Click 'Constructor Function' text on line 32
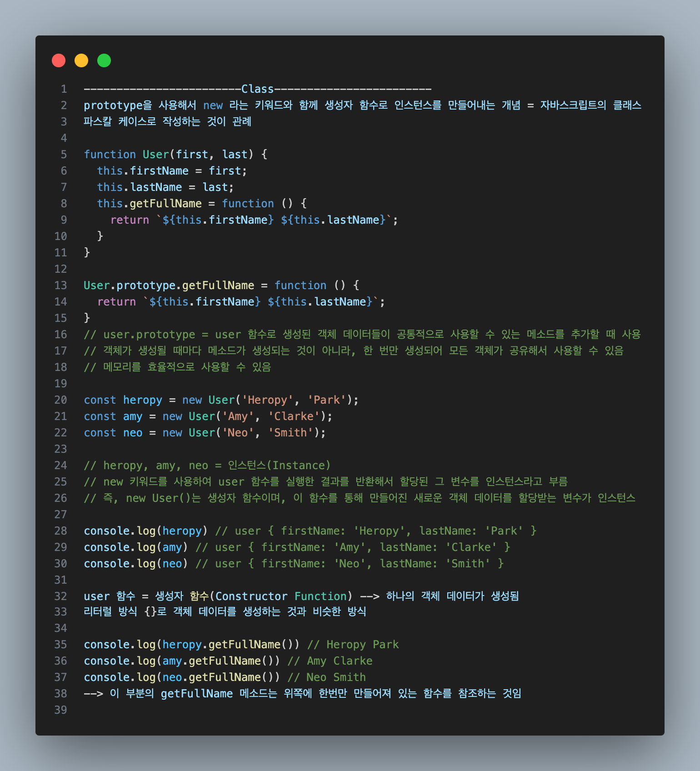This screenshot has height=771, width=700. pyautogui.click(x=281, y=596)
